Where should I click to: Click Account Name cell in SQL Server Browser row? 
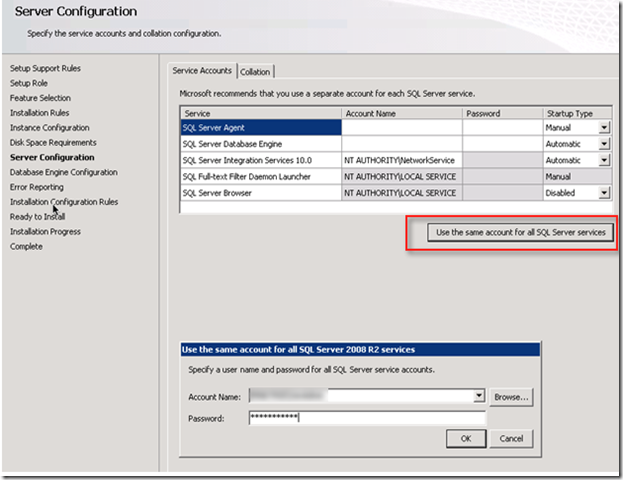click(402, 193)
